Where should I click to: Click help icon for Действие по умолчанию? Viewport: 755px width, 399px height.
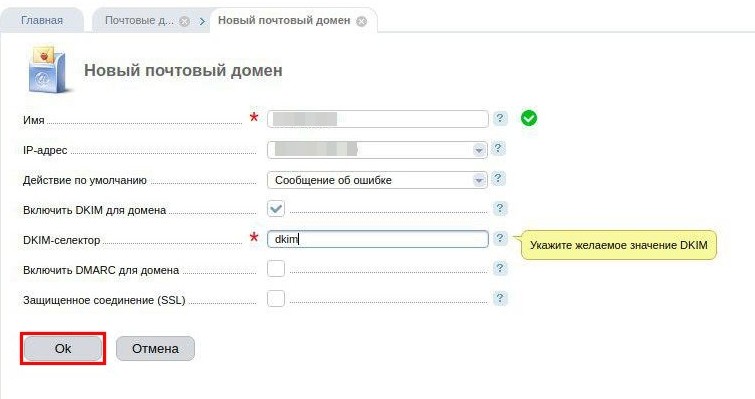(498, 179)
